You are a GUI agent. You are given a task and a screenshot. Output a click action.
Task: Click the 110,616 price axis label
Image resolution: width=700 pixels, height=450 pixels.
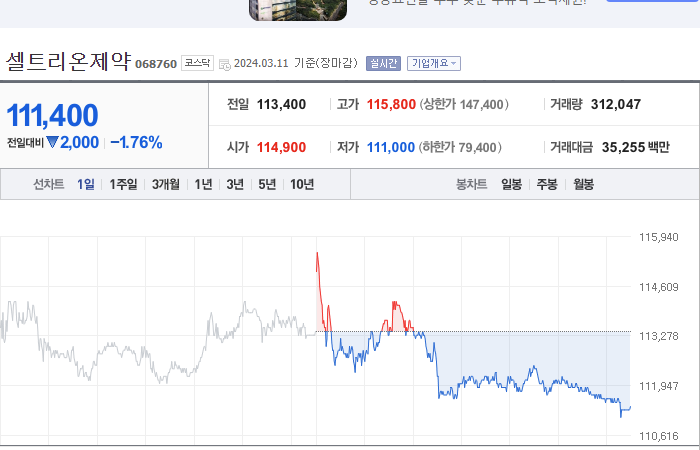point(658,436)
